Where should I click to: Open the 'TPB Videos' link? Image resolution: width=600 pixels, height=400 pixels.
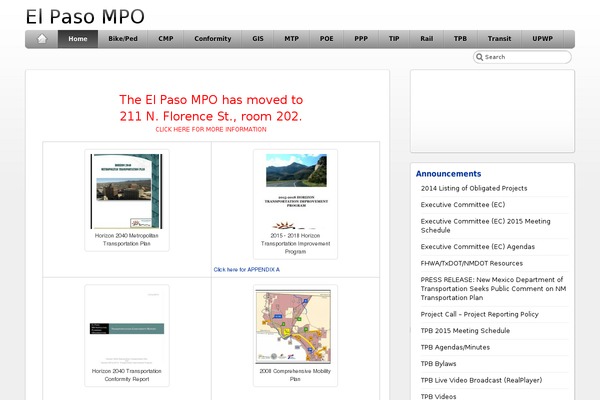[x=438, y=397]
